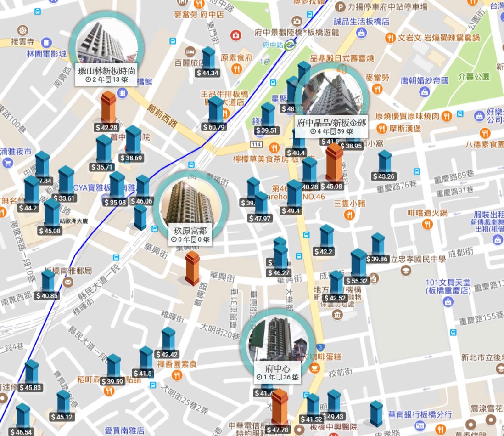
Task: Click the 誠品生活板橋店 shopping icon
Action: click(x=361, y=33)
